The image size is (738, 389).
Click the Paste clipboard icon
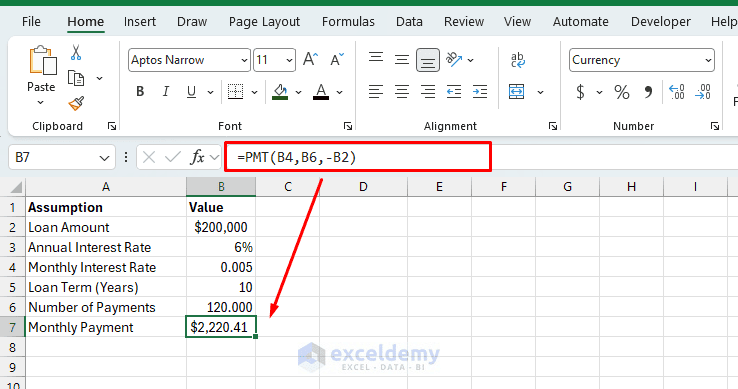point(42,60)
